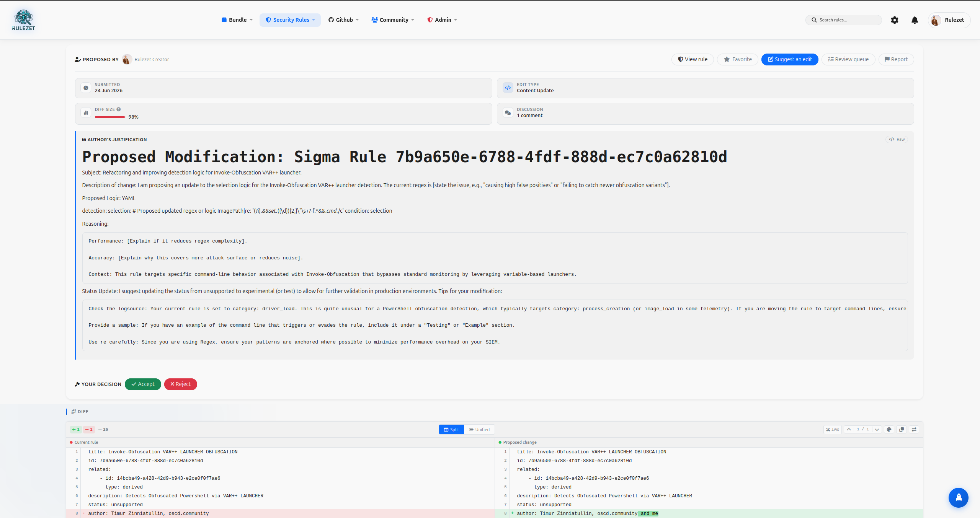Open the diff color theme palette
Screen dimensions: 980x518
pyautogui.click(x=889, y=429)
